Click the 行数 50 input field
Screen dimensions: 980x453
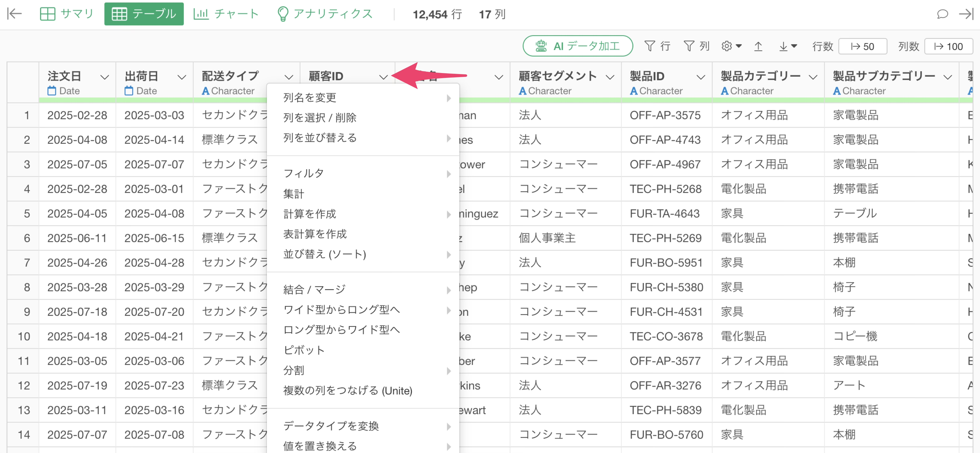click(862, 46)
